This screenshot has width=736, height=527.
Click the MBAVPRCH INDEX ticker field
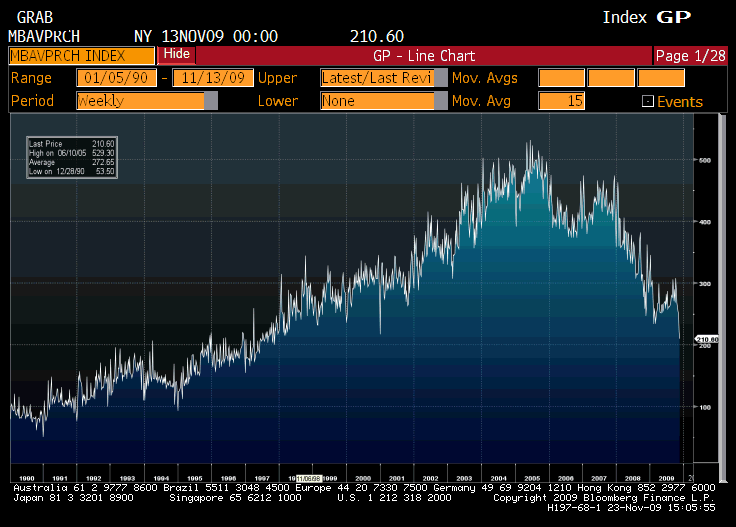(81, 56)
